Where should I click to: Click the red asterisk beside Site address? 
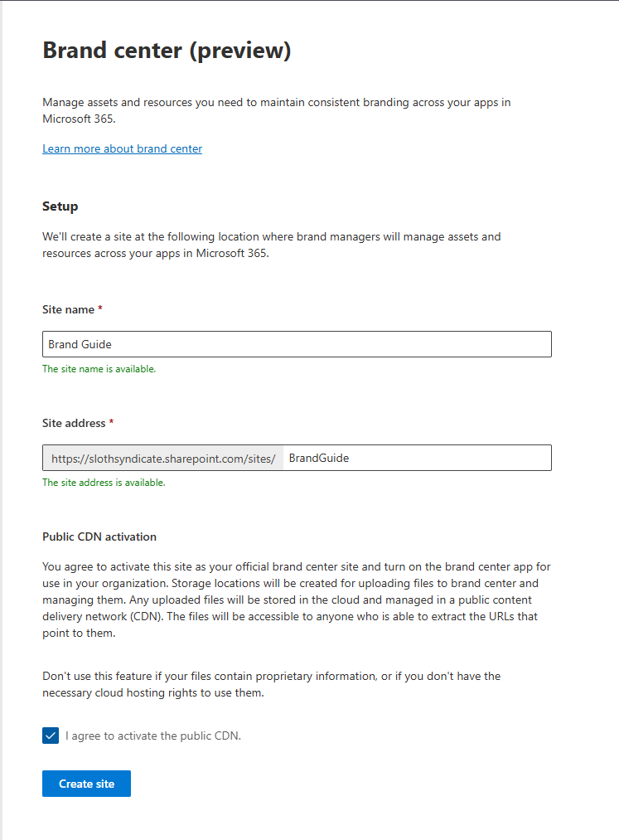click(x=111, y=422)
